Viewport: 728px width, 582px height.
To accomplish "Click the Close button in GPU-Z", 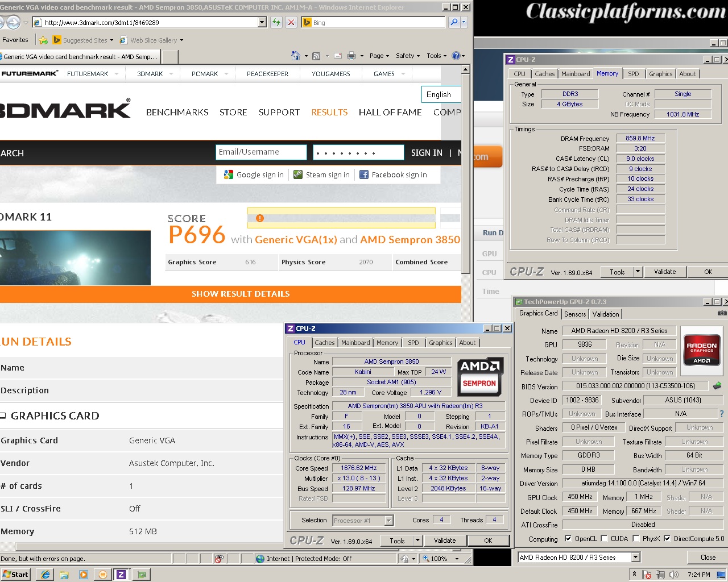I will pos(708,558).
